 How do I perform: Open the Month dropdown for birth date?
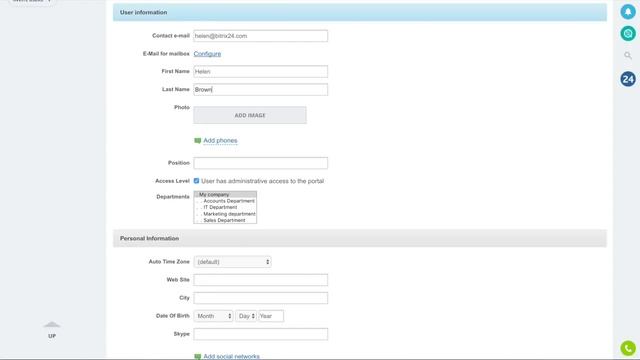pyautogui.click(x=213, y=316)
